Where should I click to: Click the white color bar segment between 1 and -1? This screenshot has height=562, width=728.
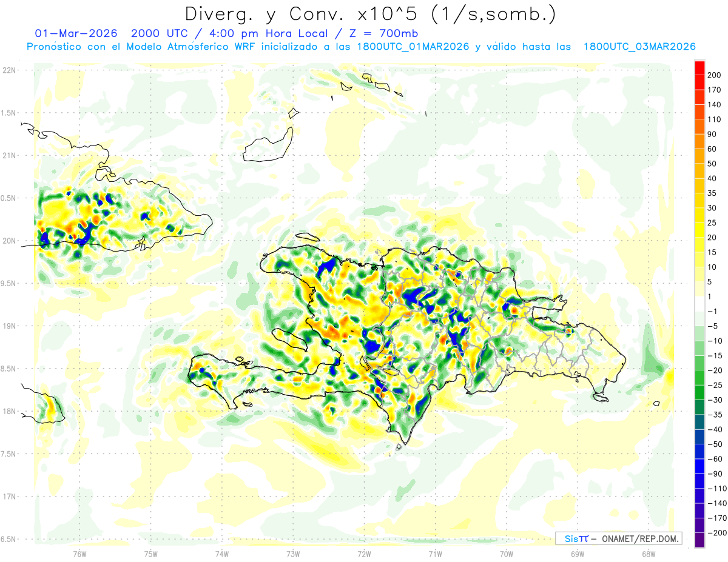(699, 304)
